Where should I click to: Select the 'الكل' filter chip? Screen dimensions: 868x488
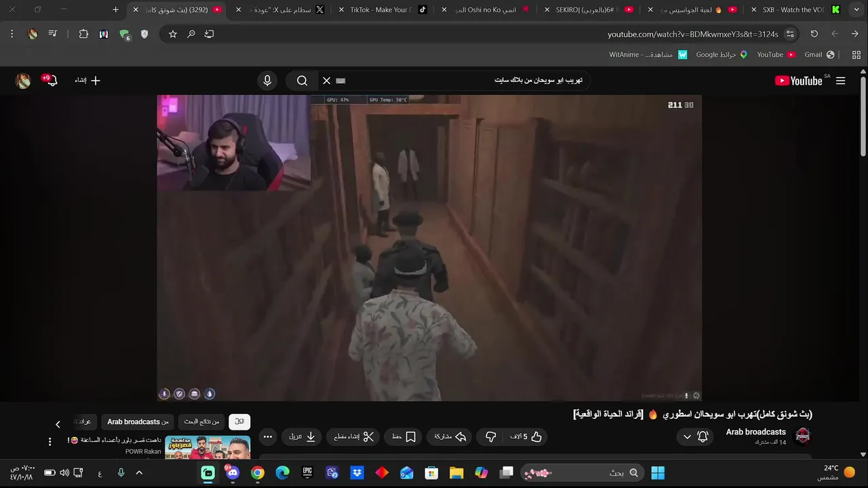(x=239, y=422)
